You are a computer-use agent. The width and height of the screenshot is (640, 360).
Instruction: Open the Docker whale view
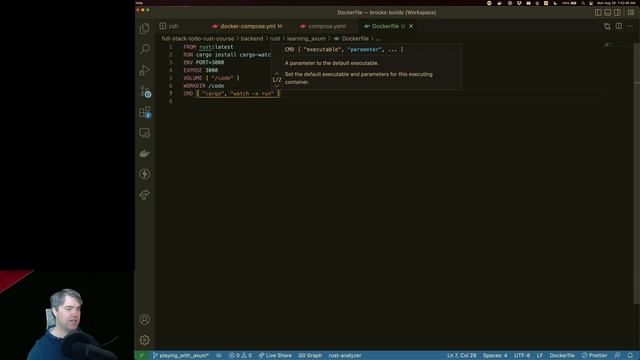pos(144,153)
